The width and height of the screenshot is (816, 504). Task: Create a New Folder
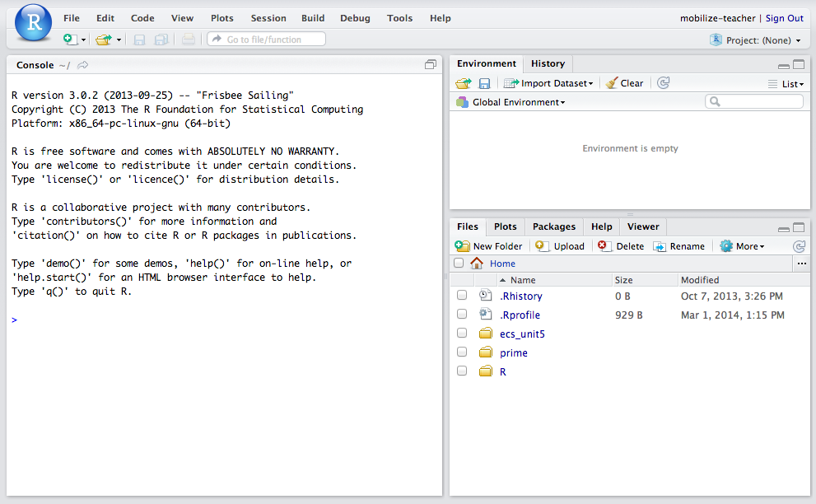click(x=489, y=246)
